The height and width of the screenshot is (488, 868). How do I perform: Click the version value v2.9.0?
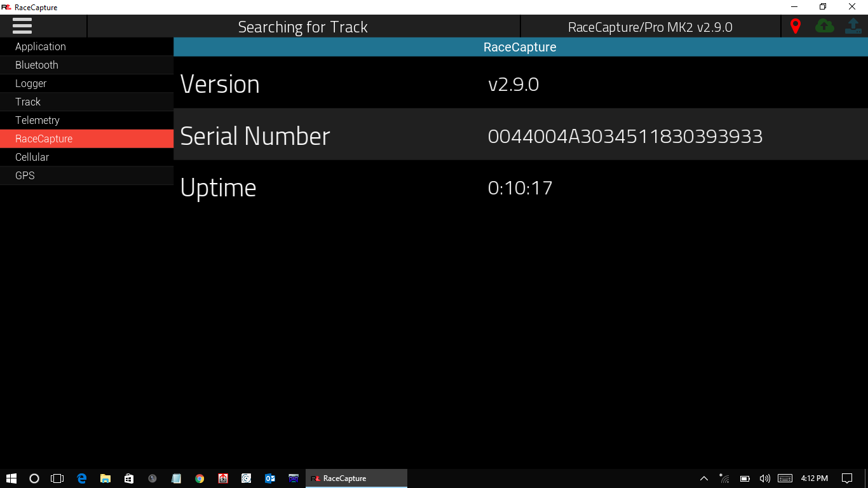click(x=513, y=85)
